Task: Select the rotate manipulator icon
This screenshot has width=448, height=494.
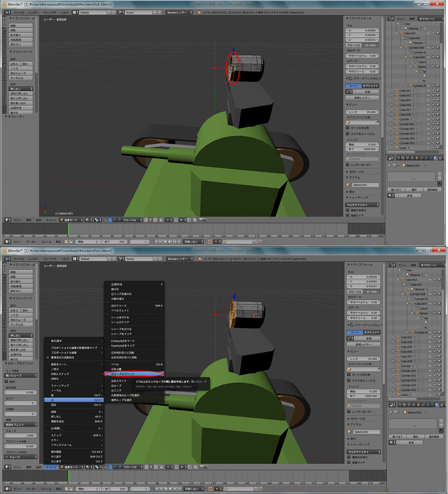Action: click(x=114, y=219)
